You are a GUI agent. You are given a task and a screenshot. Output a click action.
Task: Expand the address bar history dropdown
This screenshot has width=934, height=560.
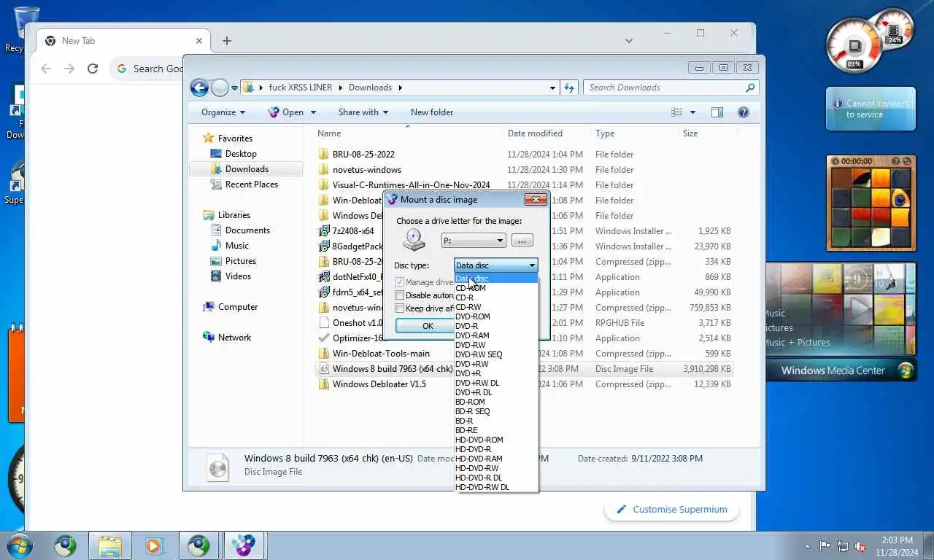click(x=552, y=87)
